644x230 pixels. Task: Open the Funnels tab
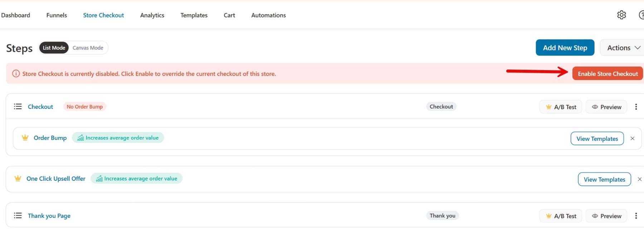pos(57,15)
